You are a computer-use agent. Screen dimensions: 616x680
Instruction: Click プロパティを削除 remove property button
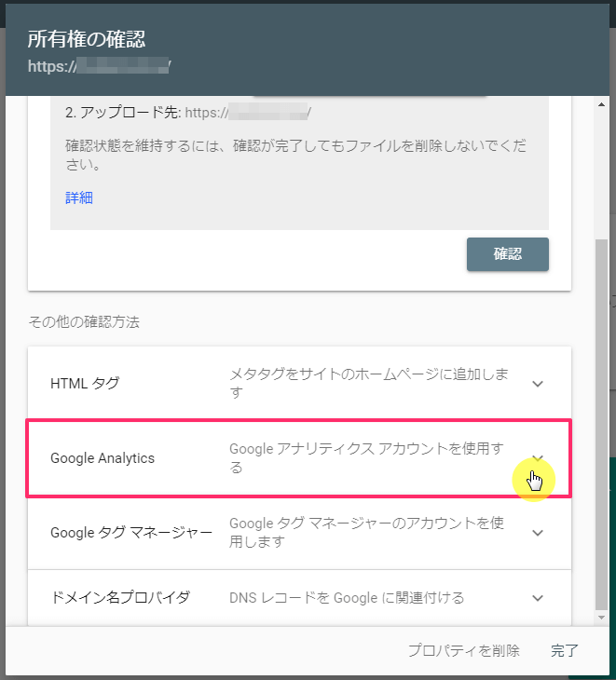click(464, 650)
